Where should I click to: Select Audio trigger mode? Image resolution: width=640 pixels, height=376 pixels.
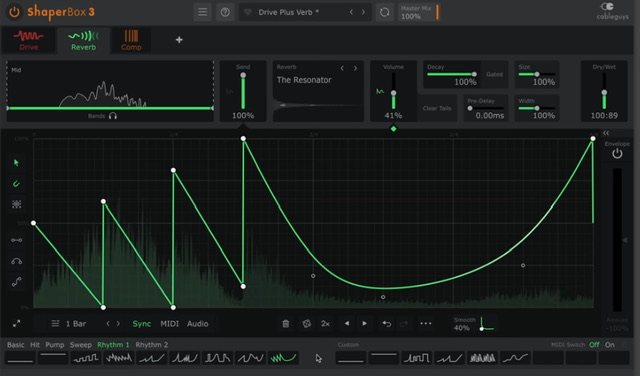pyautogui.click(x=198, y=324)
